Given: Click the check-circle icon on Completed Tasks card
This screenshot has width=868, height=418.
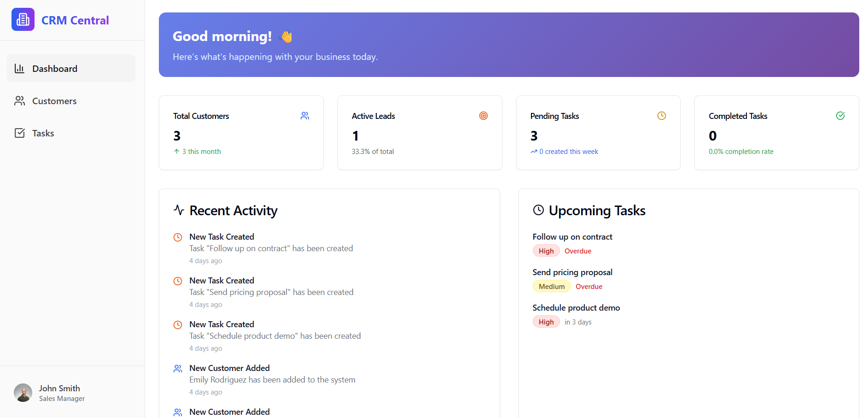Looking at the screenshot, I should pos(840,116).
